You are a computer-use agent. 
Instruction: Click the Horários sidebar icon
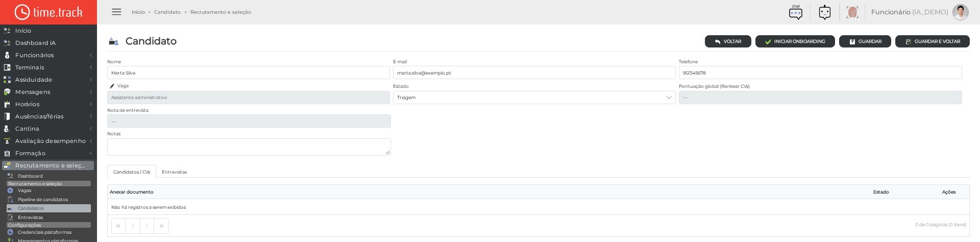coord(7,104)
